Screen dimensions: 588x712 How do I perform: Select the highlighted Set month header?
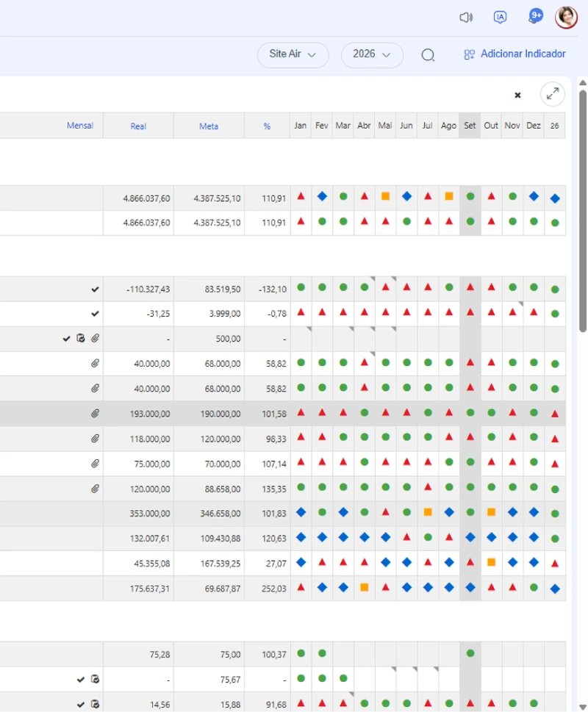click(470, 126)
